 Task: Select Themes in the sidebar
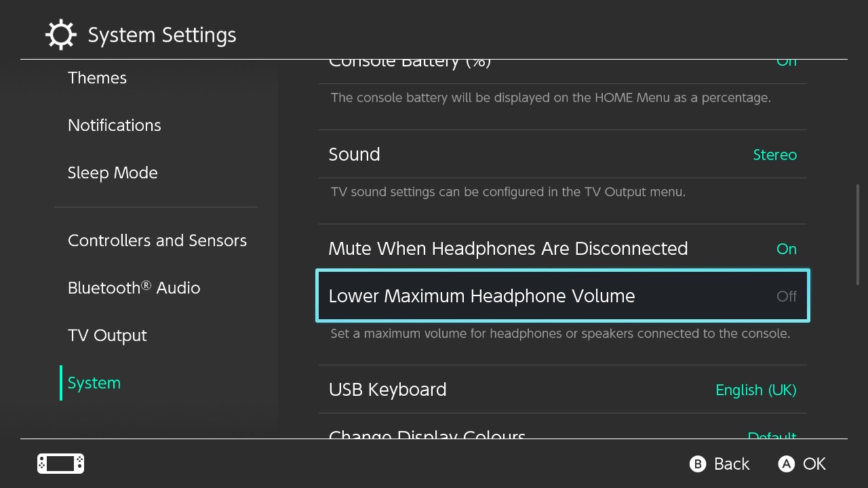coord(97,78)
